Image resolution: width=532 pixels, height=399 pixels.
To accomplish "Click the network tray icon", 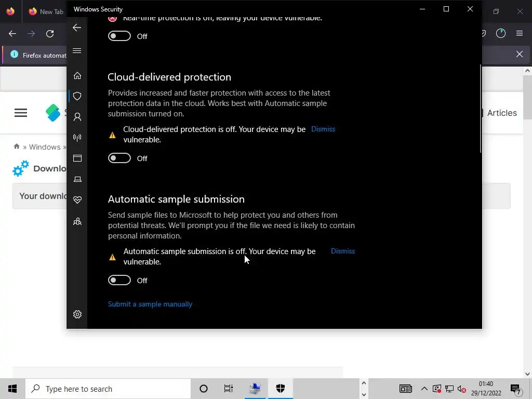I will point(449,389).
